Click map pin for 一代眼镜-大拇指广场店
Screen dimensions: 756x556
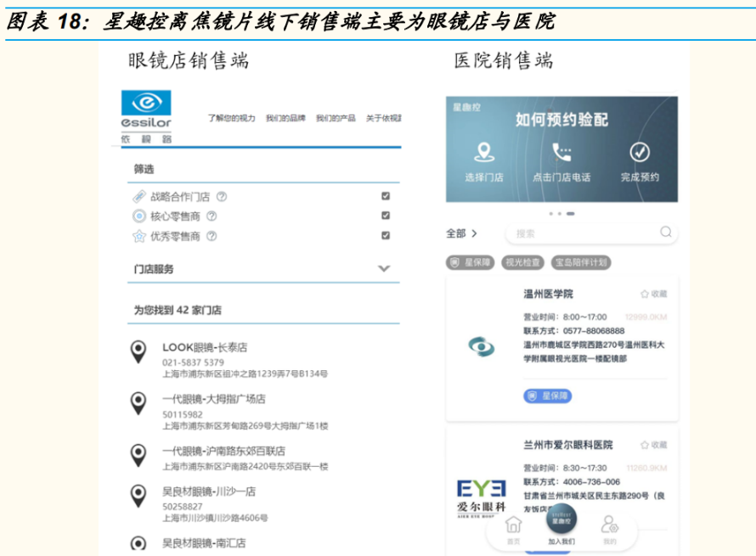[x=138, y=403]
